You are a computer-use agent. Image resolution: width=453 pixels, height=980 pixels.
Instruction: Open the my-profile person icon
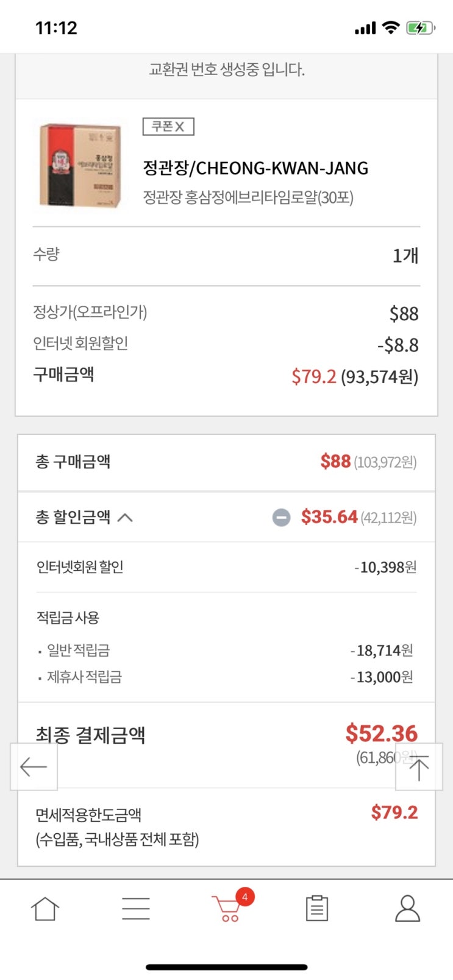pyautogui.click(x=407, y=909)
